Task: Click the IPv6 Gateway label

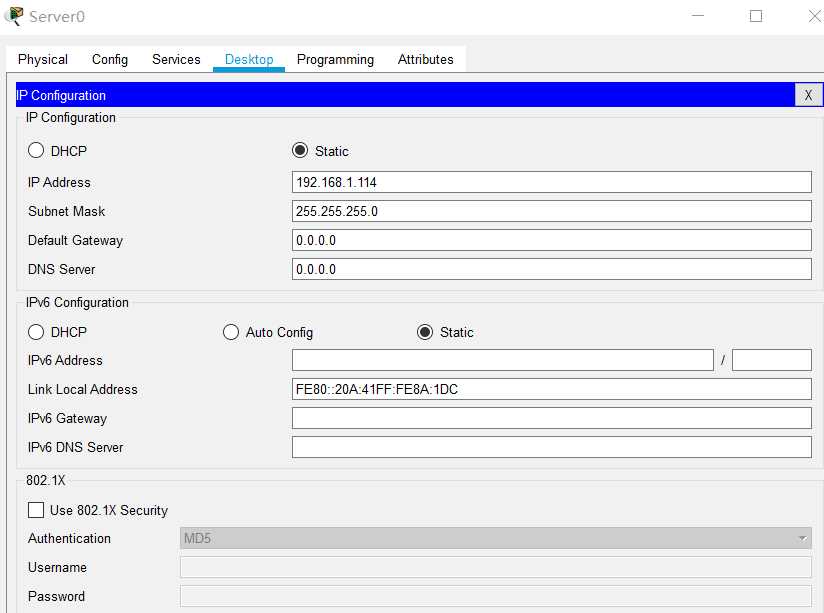Action: click(67, 418)
